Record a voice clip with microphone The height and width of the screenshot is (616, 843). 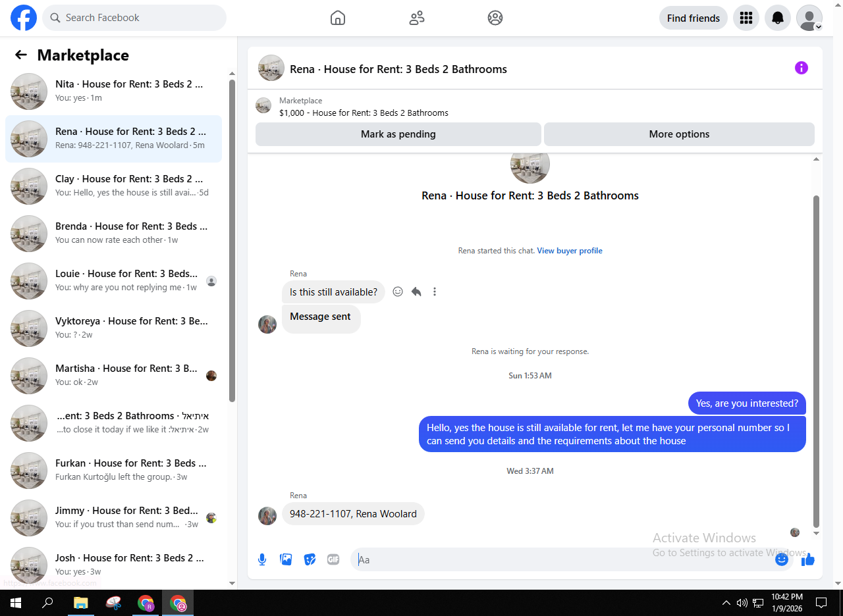click(262, 559)
